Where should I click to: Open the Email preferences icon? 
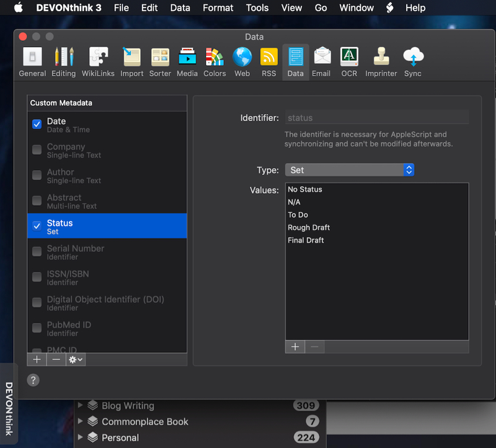(x=322, y=61)
